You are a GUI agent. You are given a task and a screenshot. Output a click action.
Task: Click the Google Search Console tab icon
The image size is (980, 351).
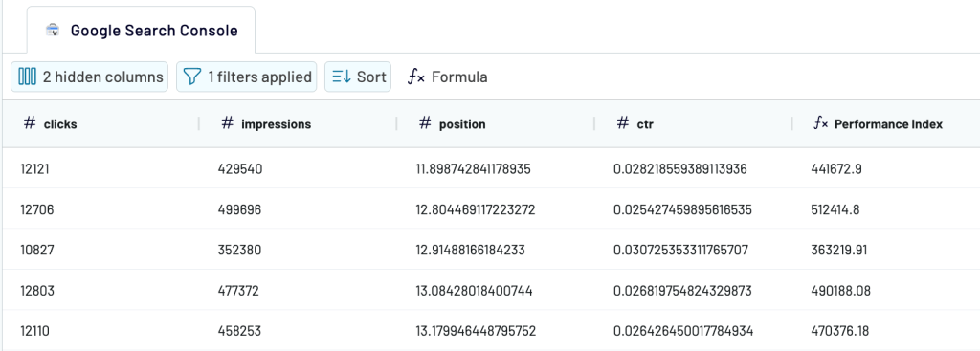click(x=54, y=30)
